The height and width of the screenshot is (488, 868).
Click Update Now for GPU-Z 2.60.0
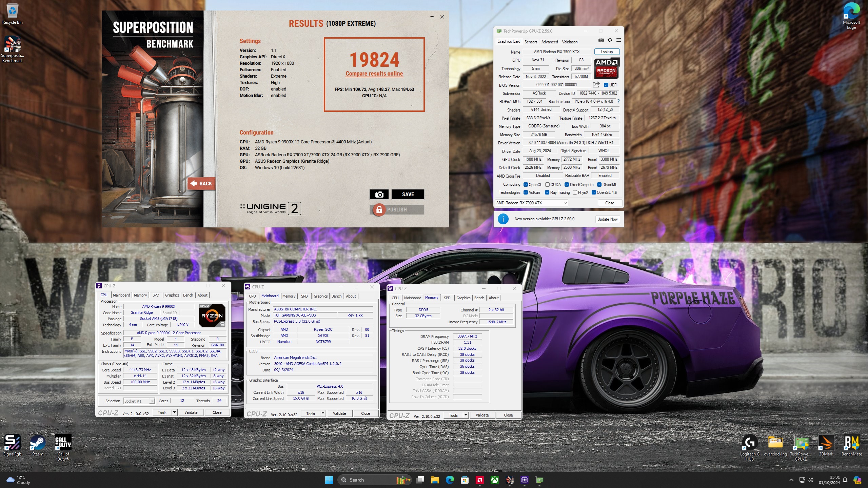coord(607,219)
